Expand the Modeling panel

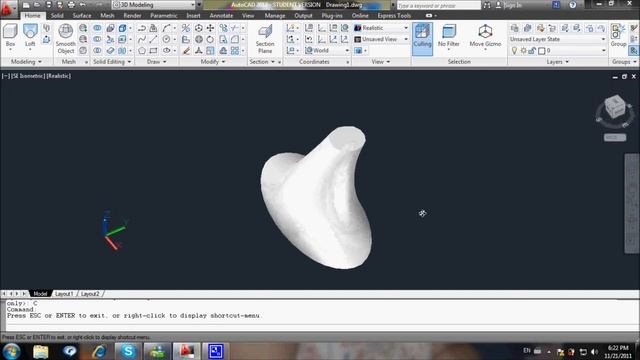click(26, 62)
